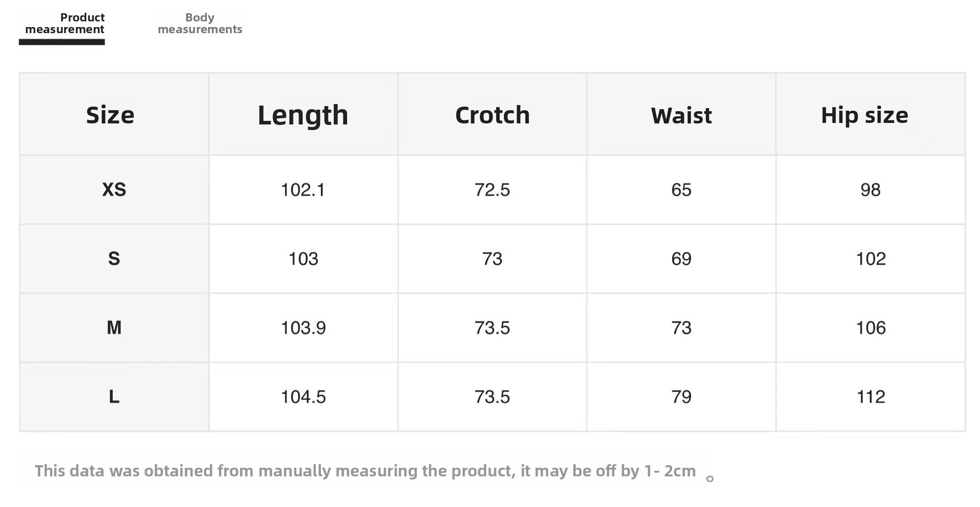Click the L length value 104.5
This screenshot has height=507, width=980.
[x=303, y=397]
